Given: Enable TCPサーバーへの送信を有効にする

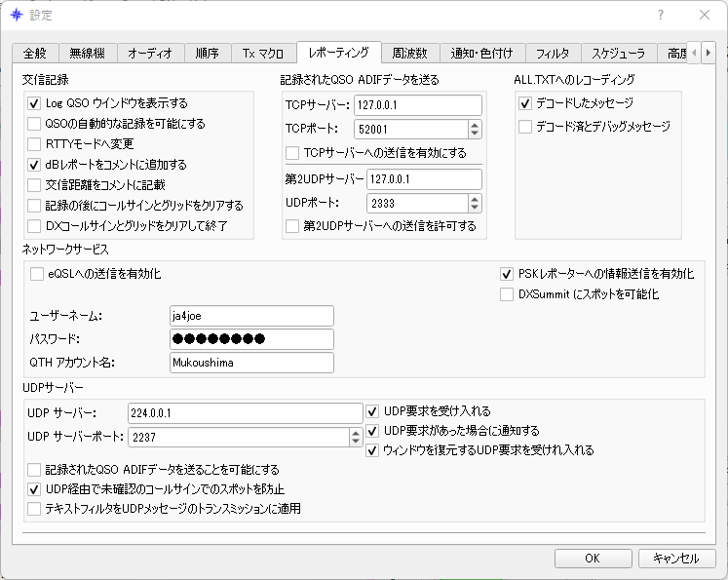Looking at the screenshot, I should coord(292,153).
